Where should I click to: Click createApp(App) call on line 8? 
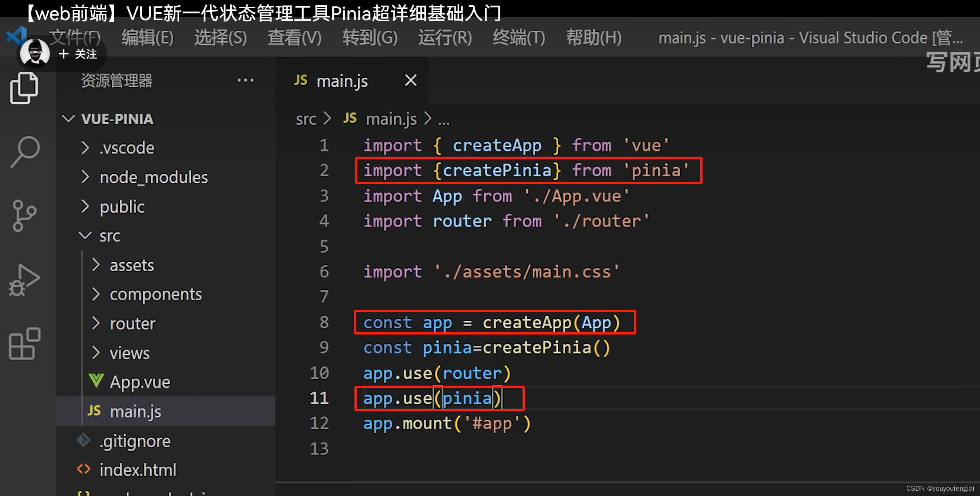[x=552, y=323]
